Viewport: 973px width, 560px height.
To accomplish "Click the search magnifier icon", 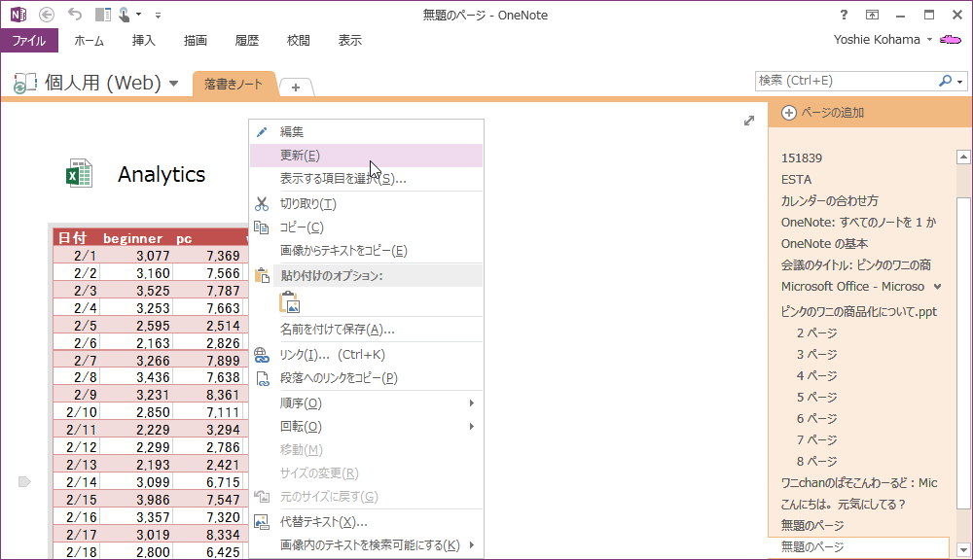I will tap(945, 81).
